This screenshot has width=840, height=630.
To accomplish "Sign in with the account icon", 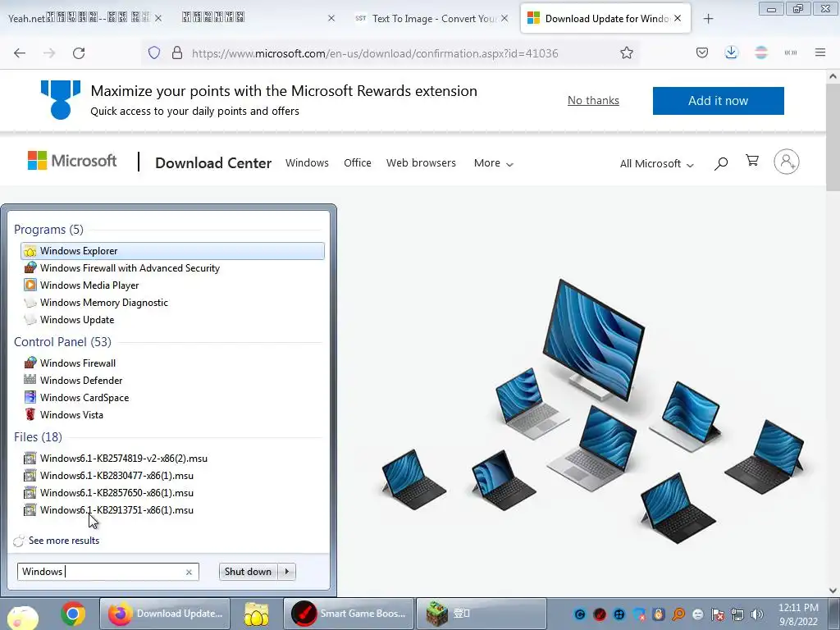I will (x=786, y=162).
